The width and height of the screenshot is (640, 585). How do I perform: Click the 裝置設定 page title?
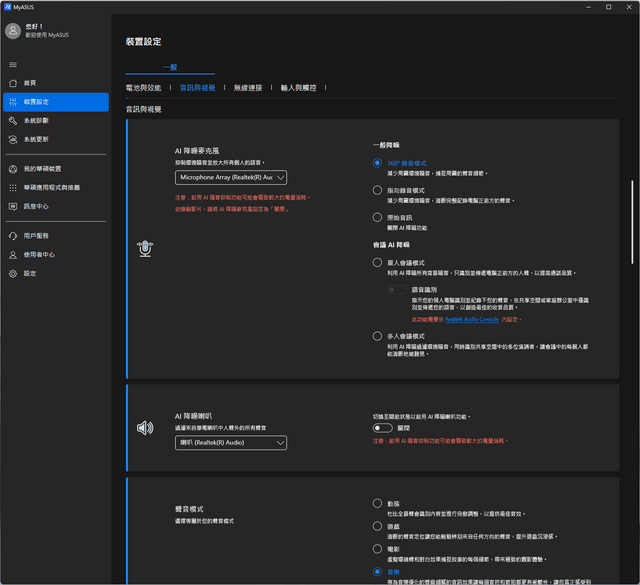point(143,42)
